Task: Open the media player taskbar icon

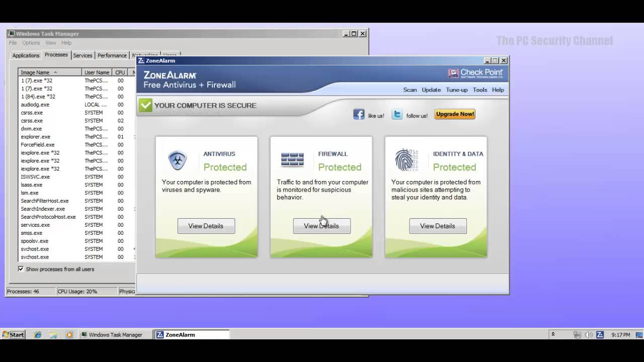Action: click(69, 334)
